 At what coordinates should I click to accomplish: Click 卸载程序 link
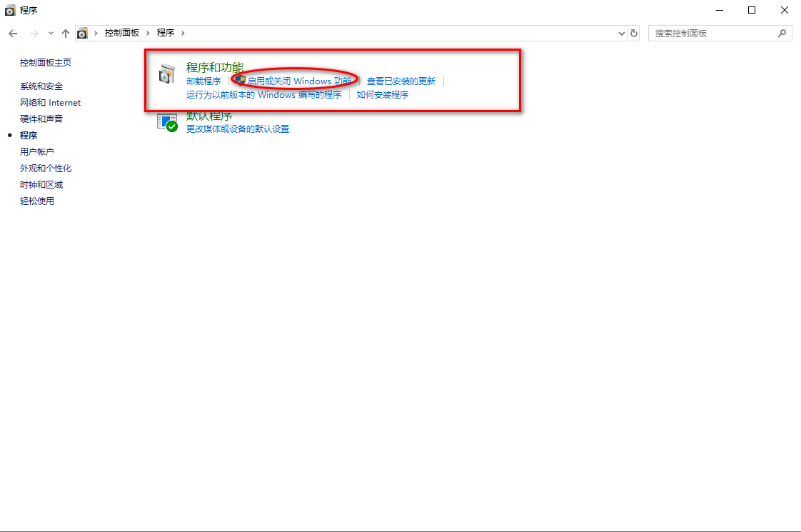point(203,81)
